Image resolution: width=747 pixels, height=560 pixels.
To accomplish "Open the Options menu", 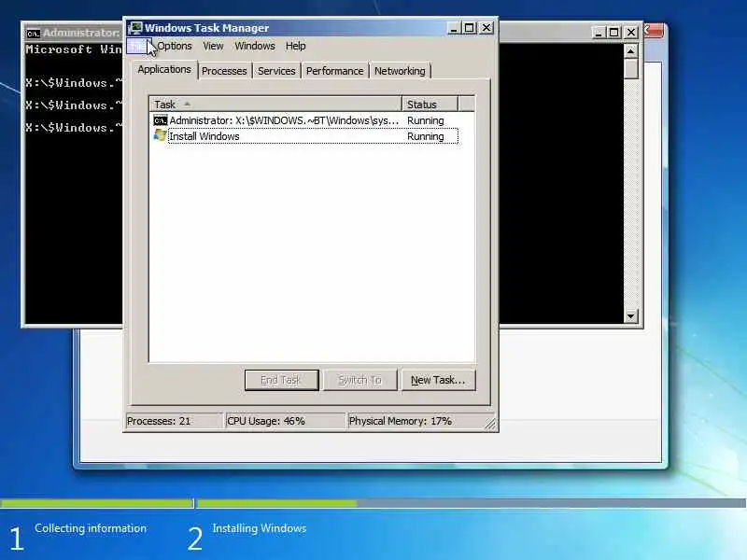I will [x=175, y=46].
